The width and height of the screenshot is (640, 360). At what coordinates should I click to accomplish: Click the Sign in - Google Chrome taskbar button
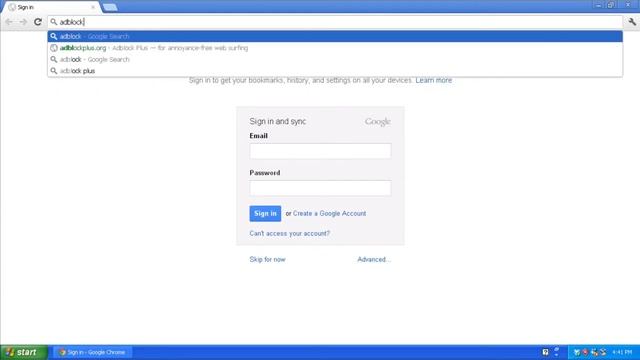92,352
